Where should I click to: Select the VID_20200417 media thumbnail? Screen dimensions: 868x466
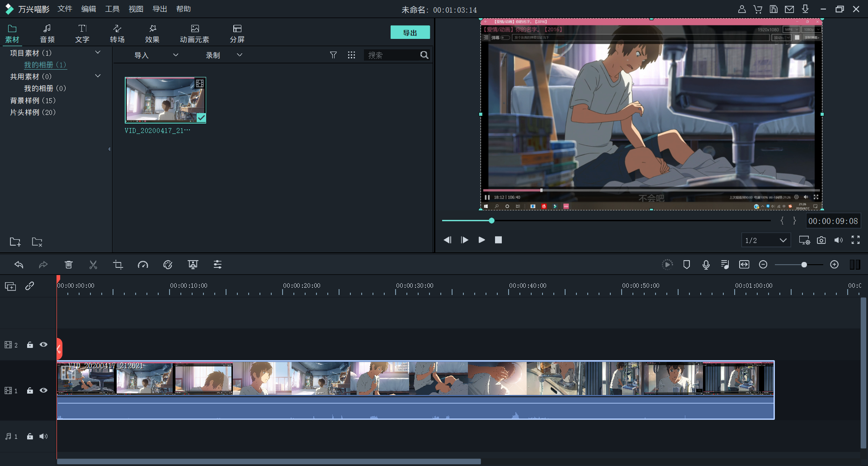coord(165,100)
